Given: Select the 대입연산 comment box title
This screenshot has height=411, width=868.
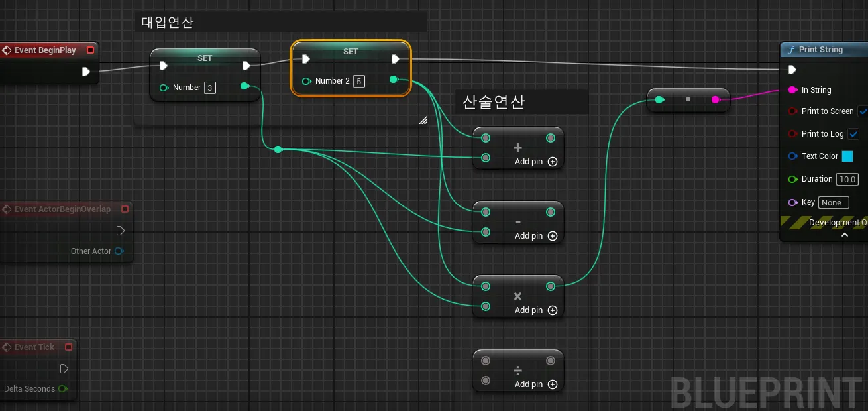Looking at the screenshot, I should [168, 22].
